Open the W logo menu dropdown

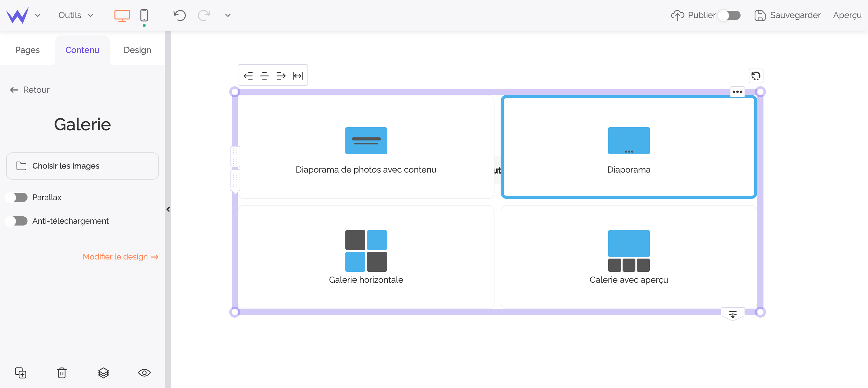tap(38, 15)
